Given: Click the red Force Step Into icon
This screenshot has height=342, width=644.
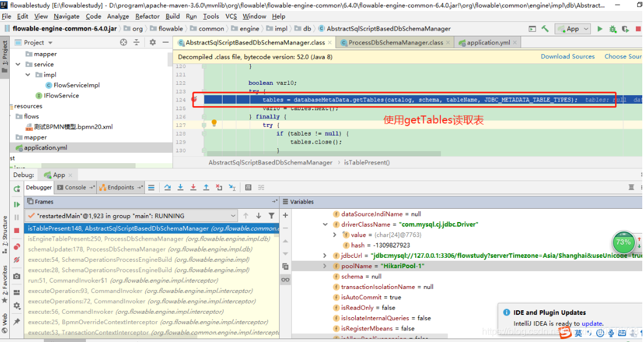Looking at the screenshot, I should click(193, 187).
